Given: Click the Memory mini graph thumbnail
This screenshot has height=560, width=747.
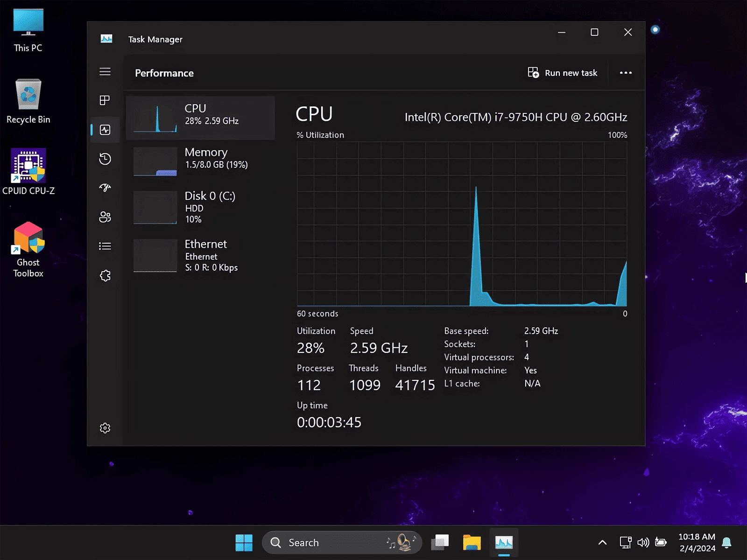Looking at the screenshot, I should tap(155, 161).
